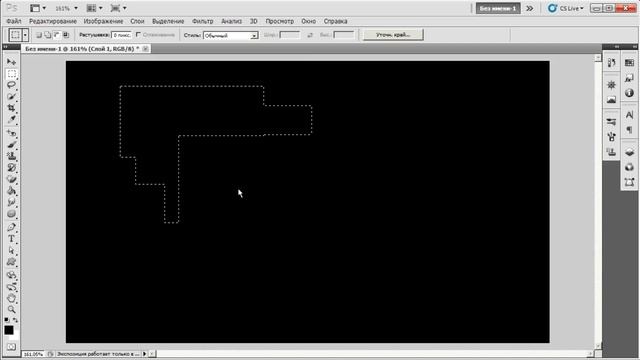Open the Фильтр menu
Image resolution: width=640 pixels, height=360 pixels.
(x=202, y=21)
